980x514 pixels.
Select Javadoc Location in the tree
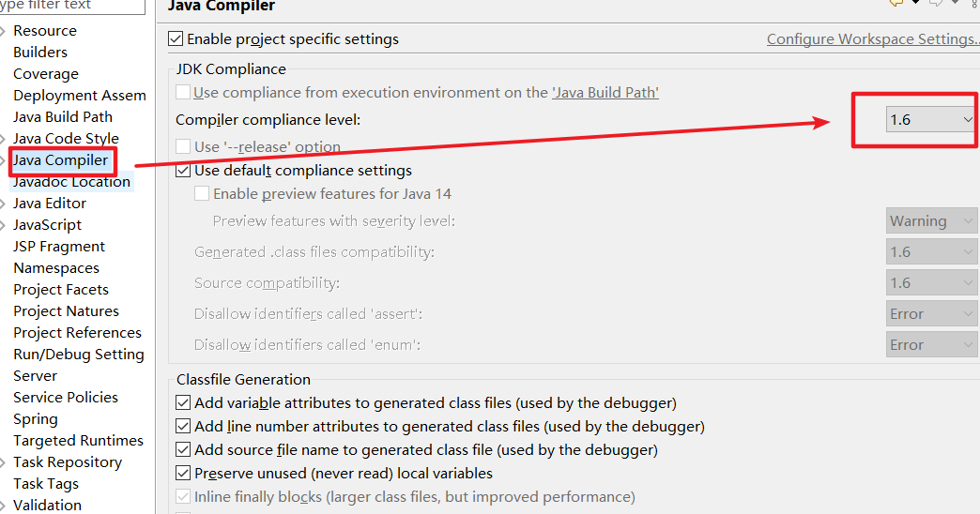(72, 182)
